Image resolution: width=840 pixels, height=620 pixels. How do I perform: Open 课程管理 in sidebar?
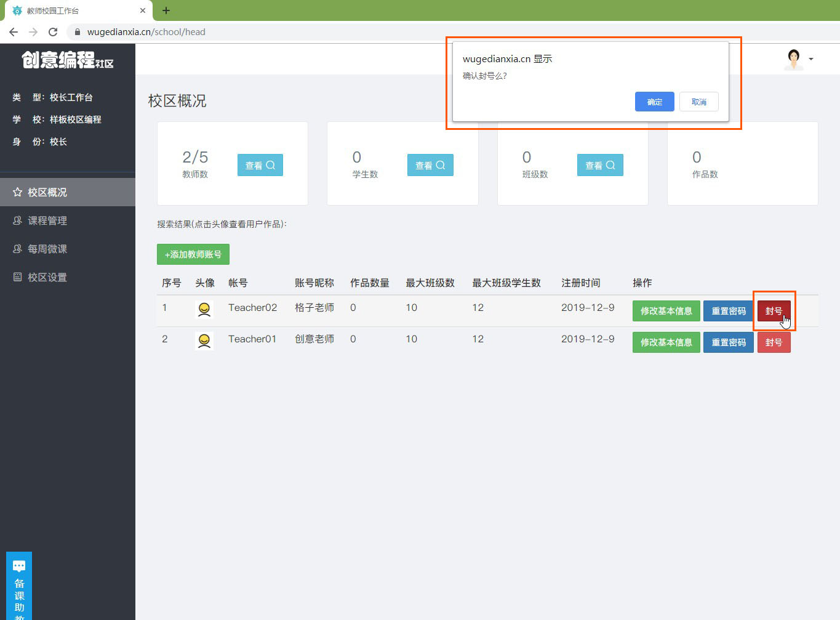[x=68, y=220]
